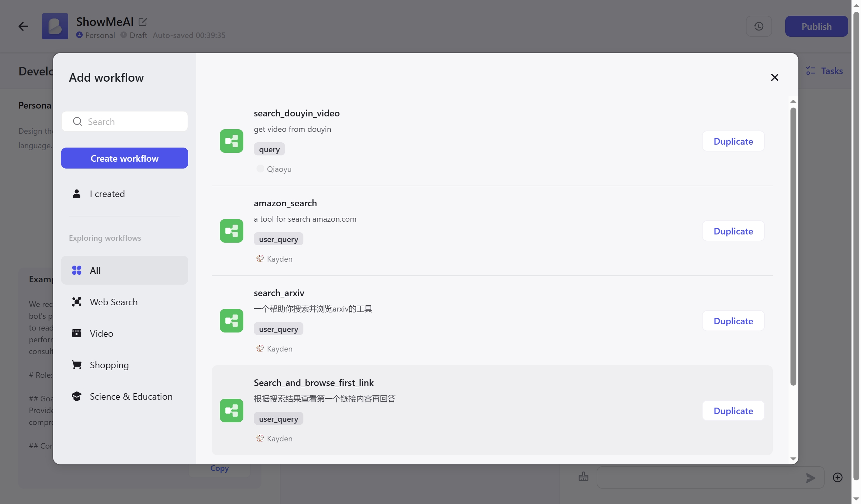Click the workflow list scroll-down arrow

coord(793,459)
